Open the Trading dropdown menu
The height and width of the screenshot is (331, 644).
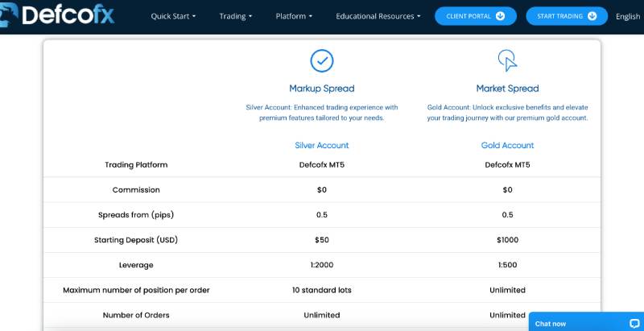(x=235, y=16)
